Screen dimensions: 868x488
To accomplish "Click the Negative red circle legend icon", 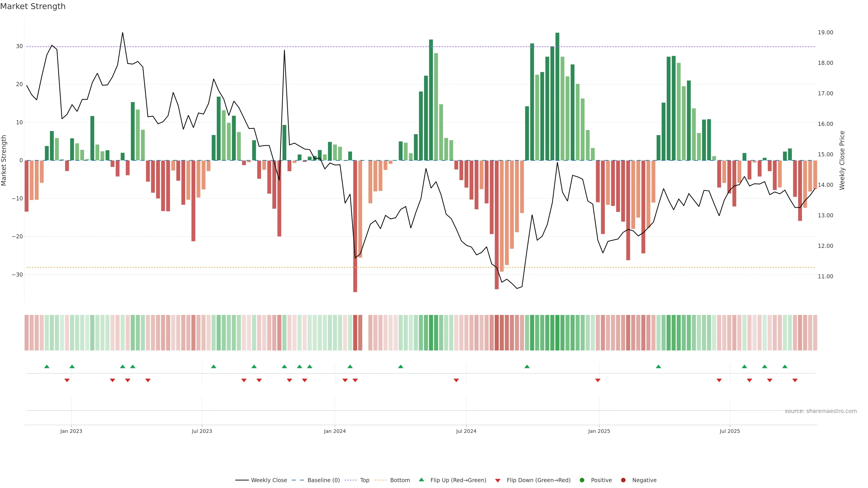I will (x=623, y=480).
